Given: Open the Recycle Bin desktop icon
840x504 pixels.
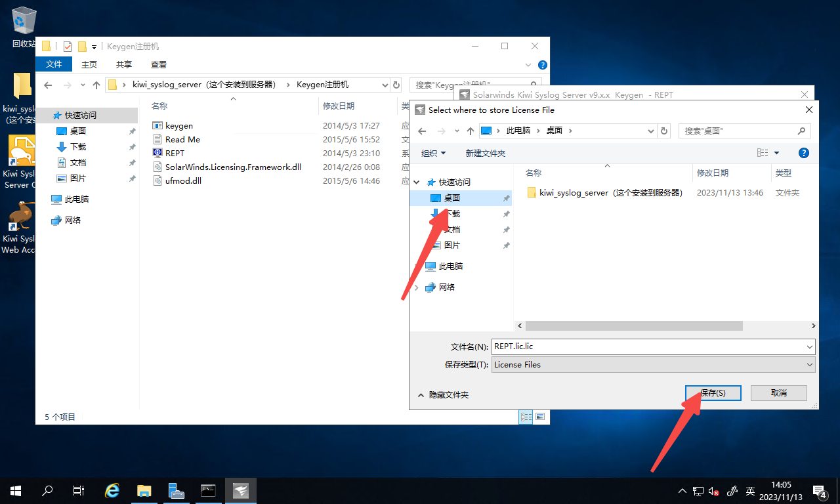Looking at the screenshot, I should pyautogui.click(x=24, y=28).
